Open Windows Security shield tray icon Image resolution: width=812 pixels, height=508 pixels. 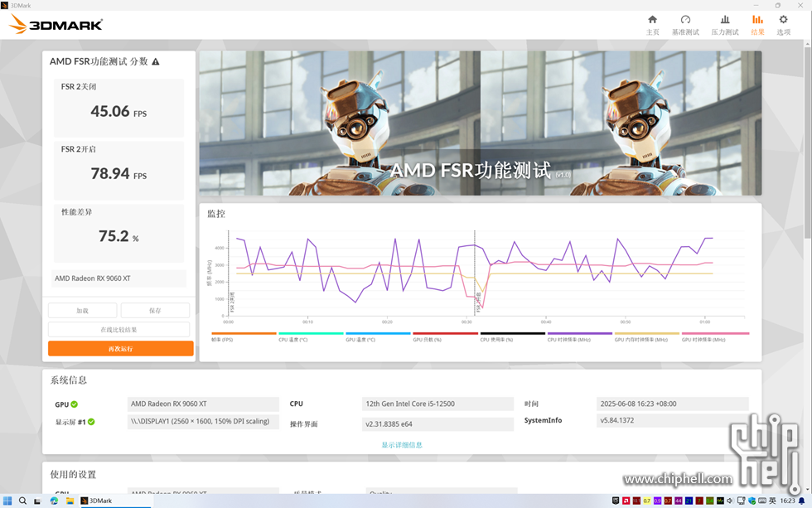752,501
